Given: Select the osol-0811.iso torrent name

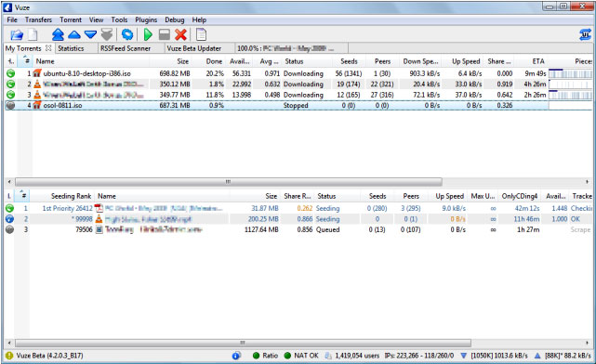Looking at the screenshot, I should [62, 105].
